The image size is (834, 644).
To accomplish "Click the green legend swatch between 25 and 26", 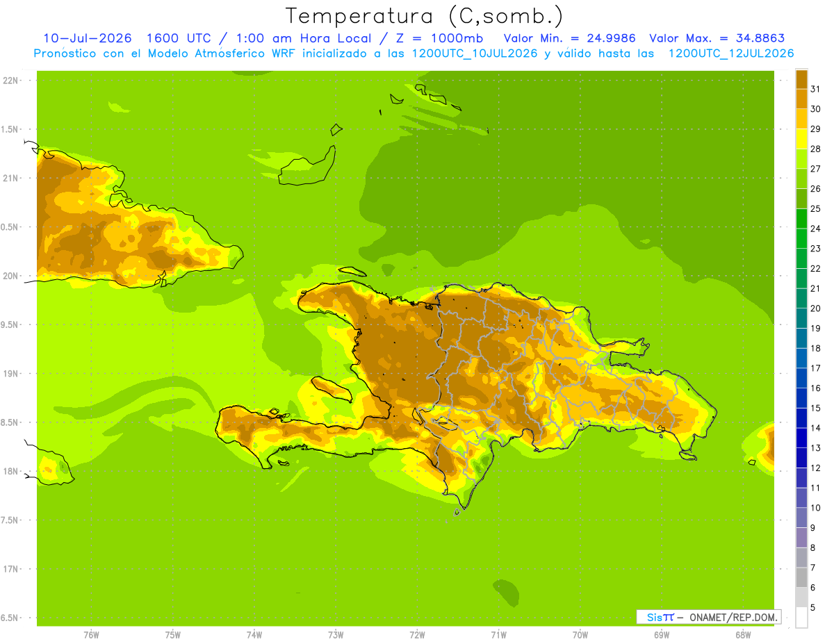I will click(x=801, y=199).
